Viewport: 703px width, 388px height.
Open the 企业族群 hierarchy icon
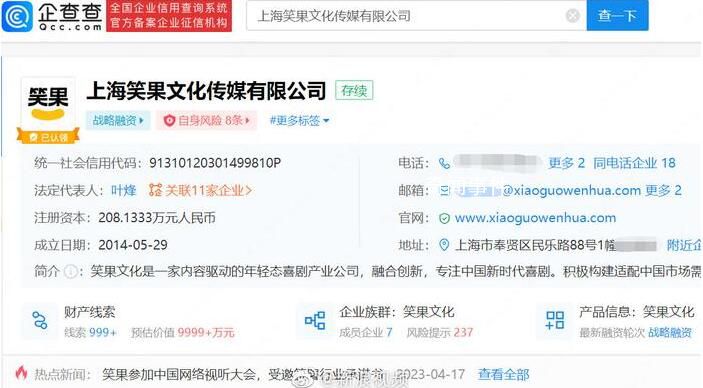pyautogui.click(x=315, y=321)
